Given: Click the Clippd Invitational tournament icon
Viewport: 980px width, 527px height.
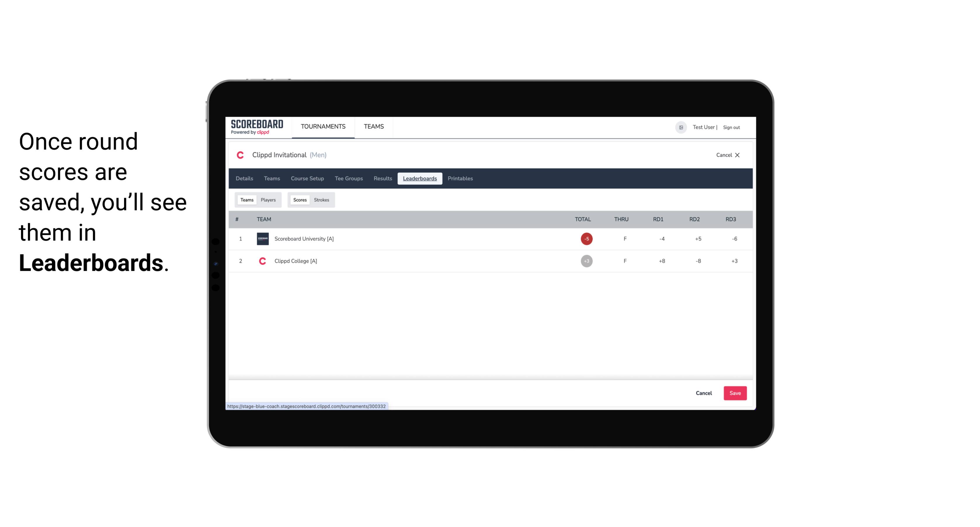Looking at the screenshot, I should tap(241, 155).
